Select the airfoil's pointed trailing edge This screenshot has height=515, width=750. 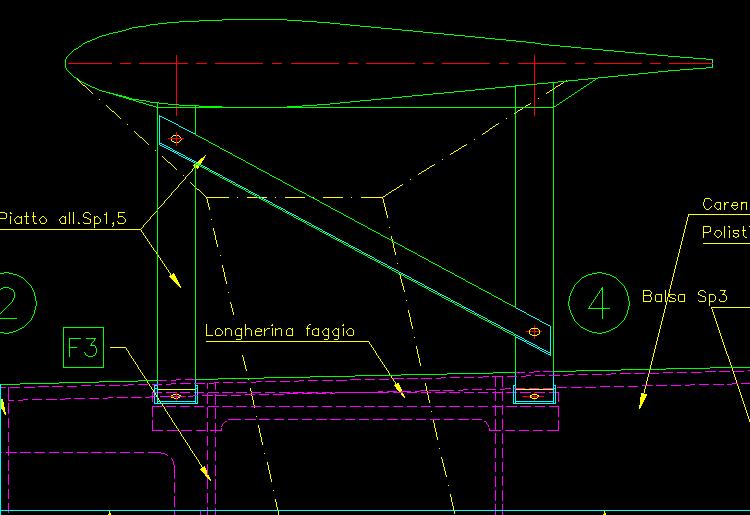point(710,64)
